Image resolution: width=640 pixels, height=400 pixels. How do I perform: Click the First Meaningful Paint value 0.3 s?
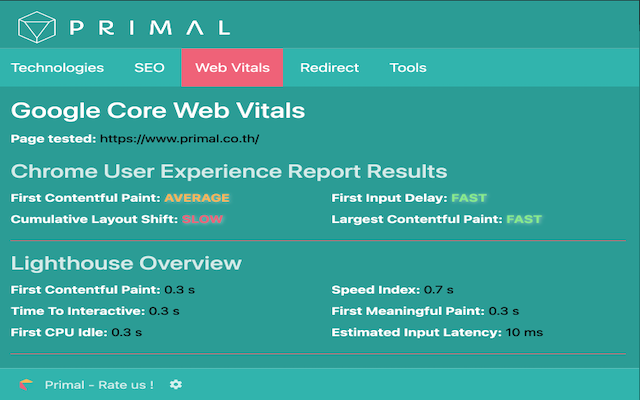pos(504,311)
